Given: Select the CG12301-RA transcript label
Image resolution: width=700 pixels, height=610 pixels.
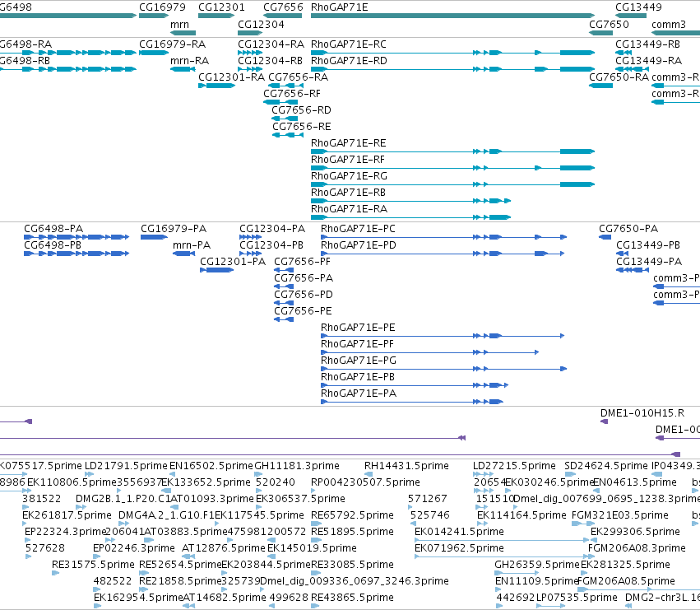Looking at the screenshot, I should click(232, 77).
